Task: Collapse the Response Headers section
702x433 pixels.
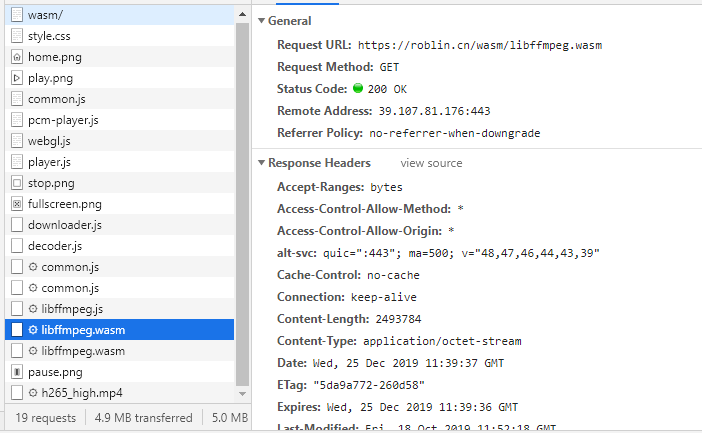Action: pos(262,163)
